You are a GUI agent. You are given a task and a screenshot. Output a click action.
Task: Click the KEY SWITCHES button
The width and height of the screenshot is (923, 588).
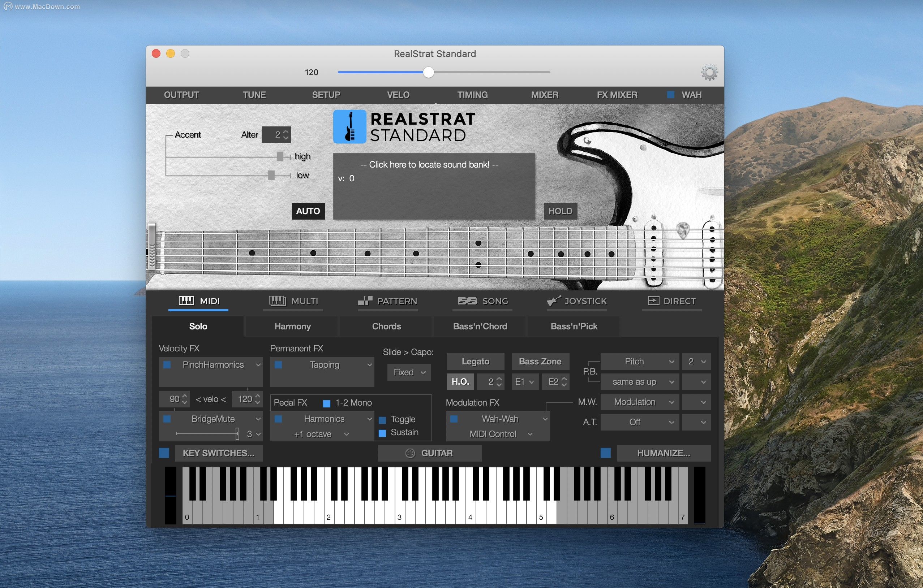219,453
